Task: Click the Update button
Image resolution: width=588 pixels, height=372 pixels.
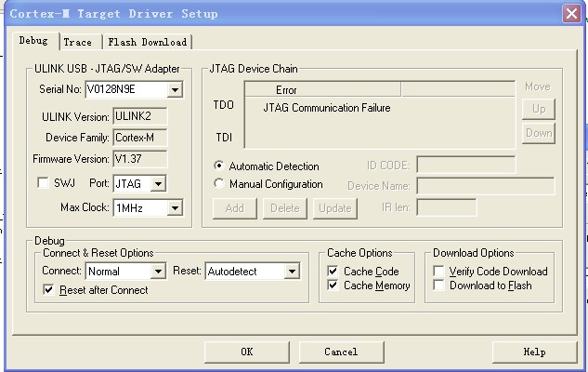Action: tap(335, 208)
